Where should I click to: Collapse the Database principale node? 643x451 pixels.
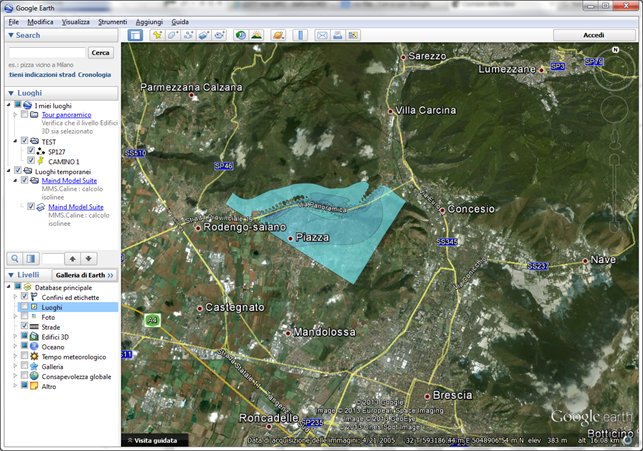pos(9,287)
